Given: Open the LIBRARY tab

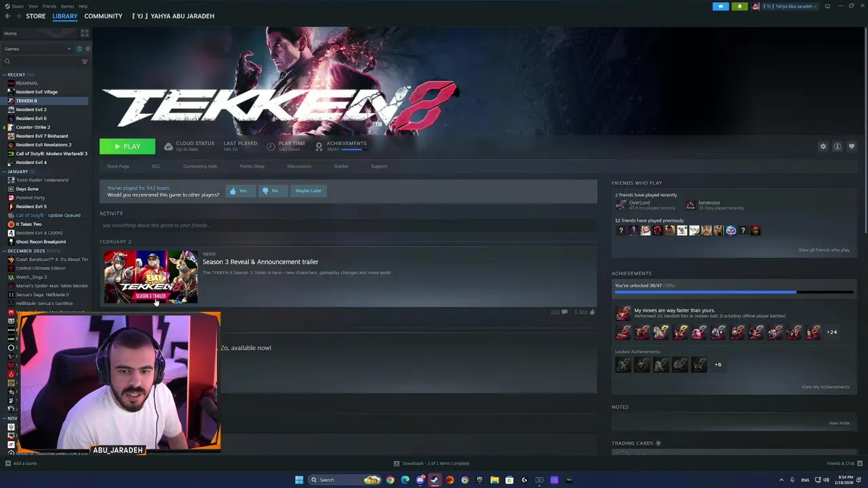Looking at the screenshot, I should pyautogui.click(x=65, y=16).
